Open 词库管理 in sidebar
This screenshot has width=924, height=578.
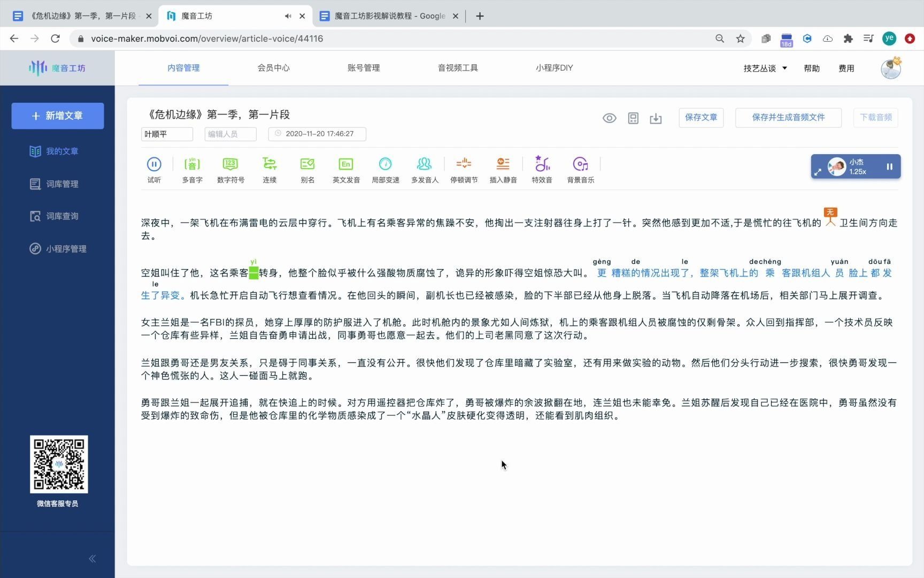[x=54, y=184]
